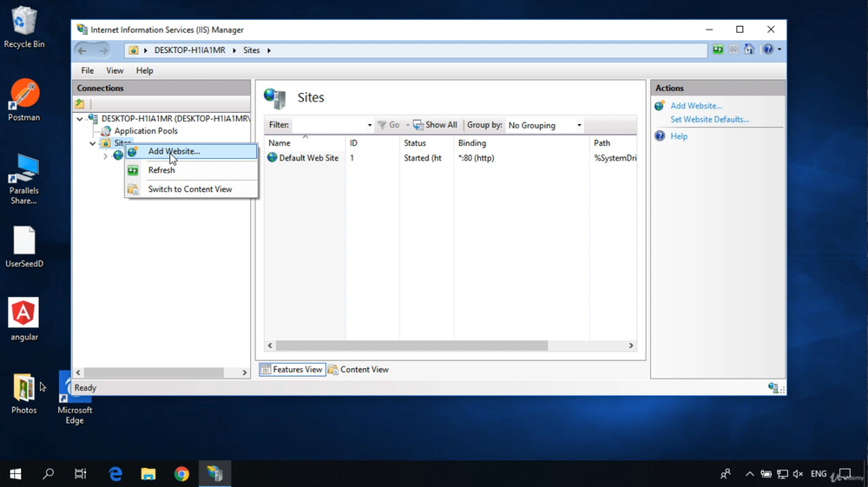Viewport: 868px width, 487px height.
Task: Click Set Website Defaults link
Action: coord(710,119)
